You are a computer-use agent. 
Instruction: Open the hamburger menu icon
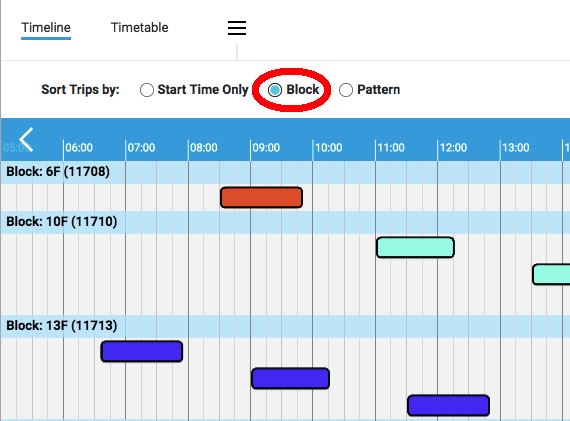[x=237, y=28]
